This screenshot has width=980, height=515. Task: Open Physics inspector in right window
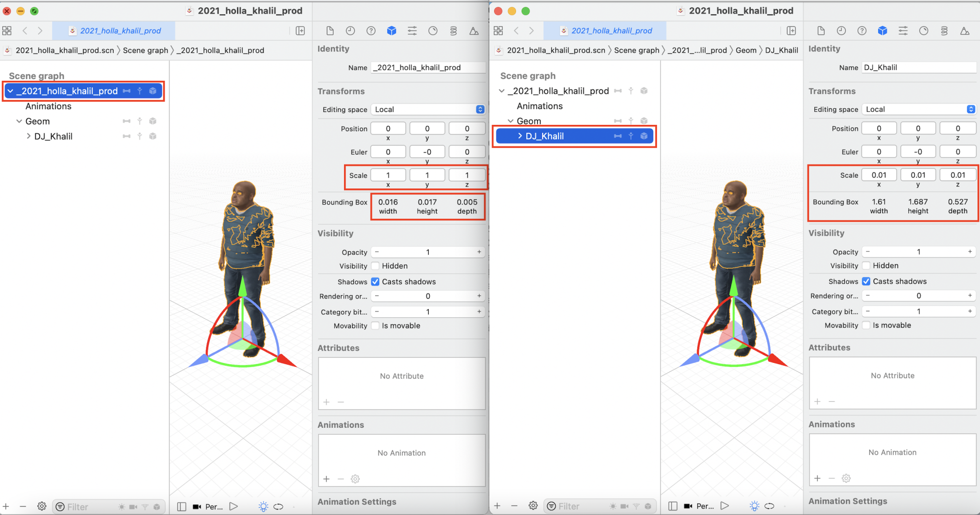tap(944, 31)
